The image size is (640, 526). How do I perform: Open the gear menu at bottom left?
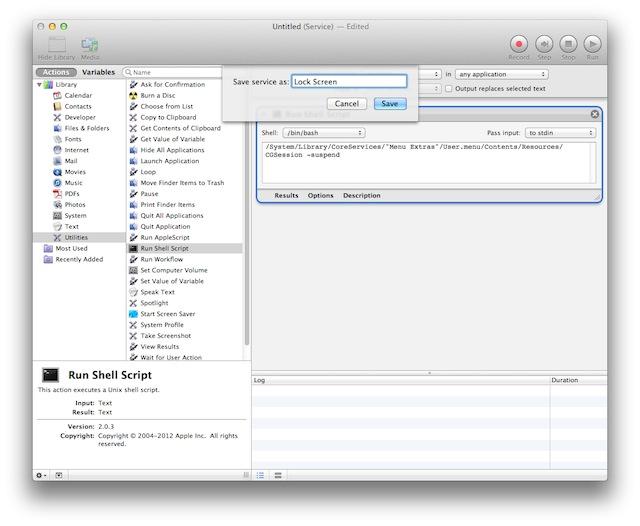click(41, 475)
